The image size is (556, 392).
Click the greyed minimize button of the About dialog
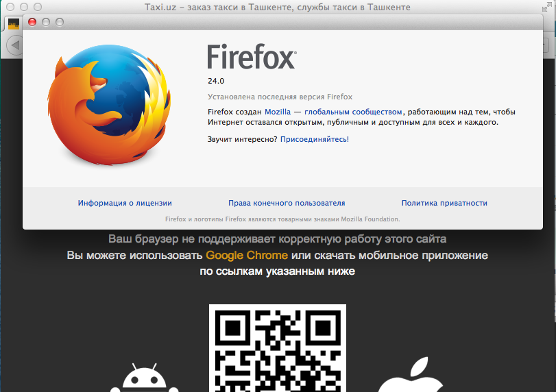coord(46,22)
